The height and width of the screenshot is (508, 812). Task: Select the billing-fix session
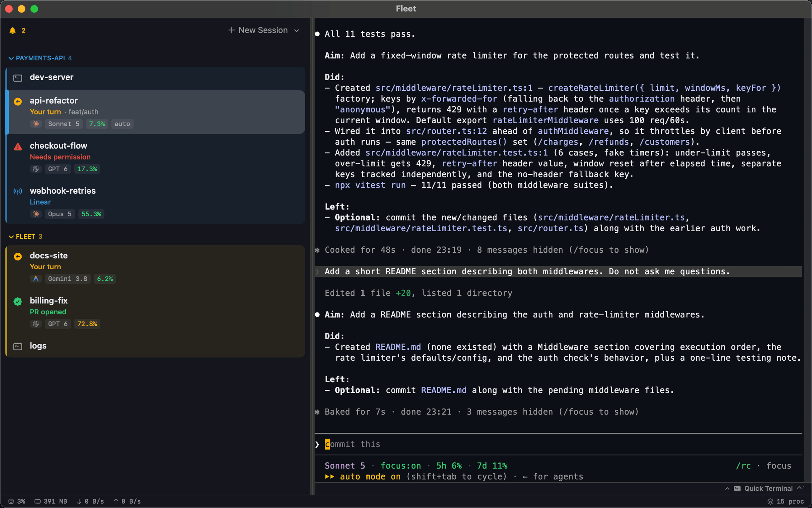[x=156, y=312]
